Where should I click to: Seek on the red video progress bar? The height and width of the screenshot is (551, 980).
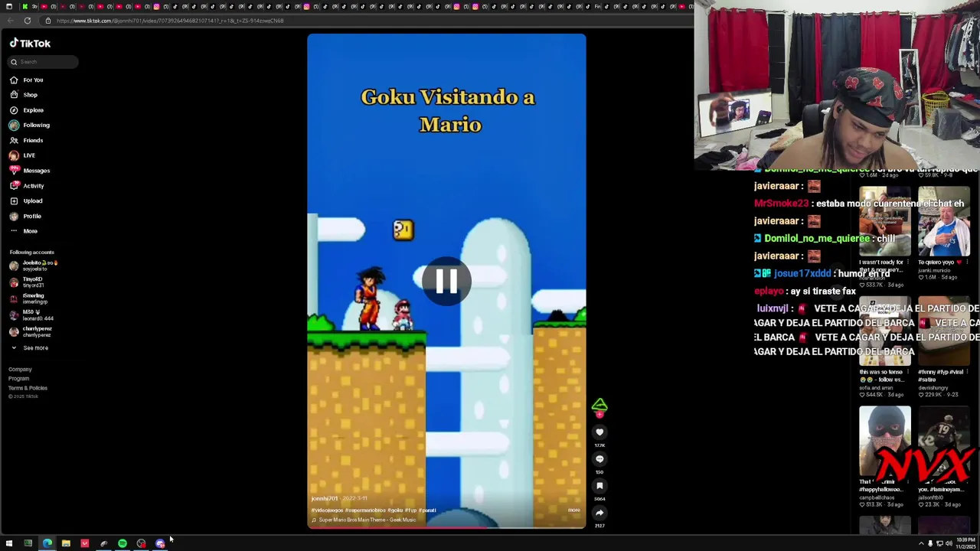pos(446,527)
